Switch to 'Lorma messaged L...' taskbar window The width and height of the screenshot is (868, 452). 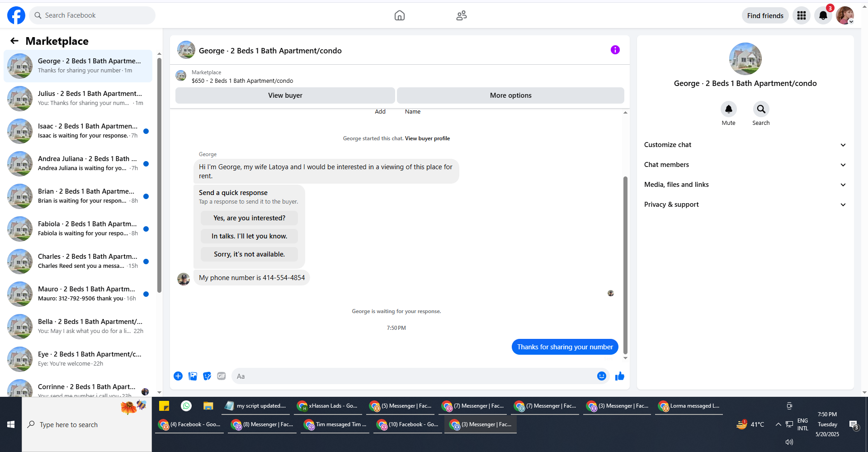689,406
